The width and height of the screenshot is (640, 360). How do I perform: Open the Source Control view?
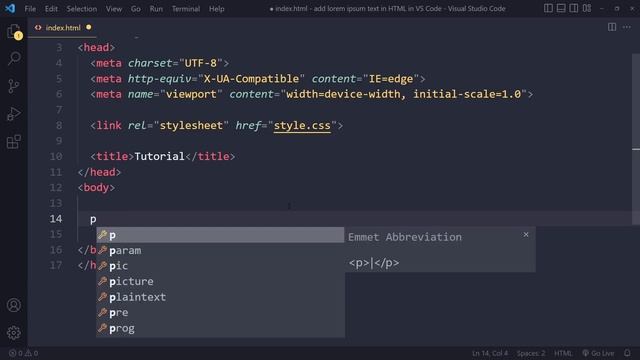13,86
